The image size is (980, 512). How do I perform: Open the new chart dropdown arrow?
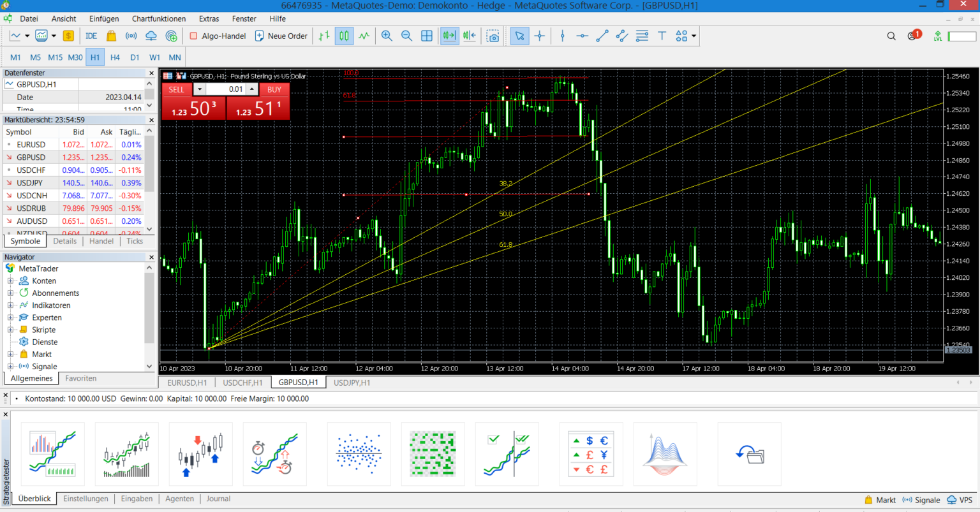[x=27, y=36]
